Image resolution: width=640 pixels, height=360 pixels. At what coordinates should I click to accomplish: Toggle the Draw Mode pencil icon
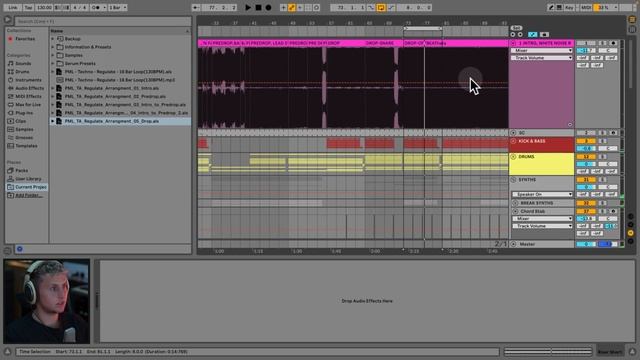tap(551, 7)
